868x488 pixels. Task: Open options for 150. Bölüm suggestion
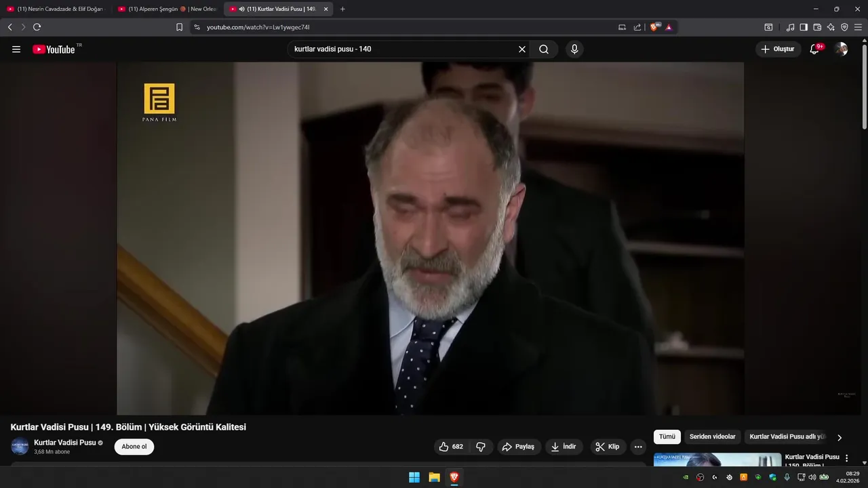(x=846, y=459)
